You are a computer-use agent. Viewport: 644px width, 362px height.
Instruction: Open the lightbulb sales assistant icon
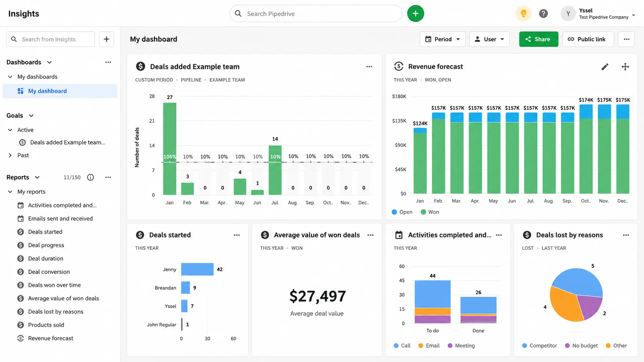[523, 13]
